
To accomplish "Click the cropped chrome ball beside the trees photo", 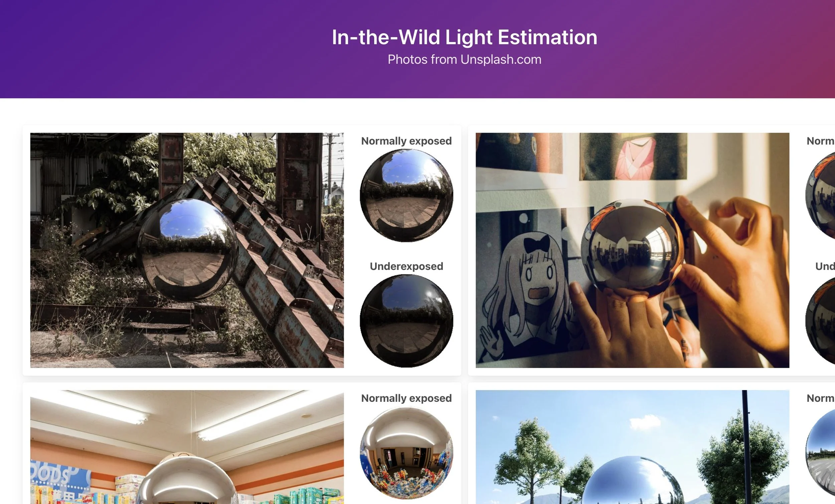I will (x=820, y=453).
